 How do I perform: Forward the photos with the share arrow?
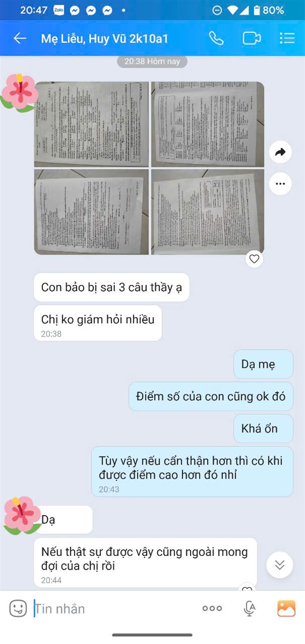[x=280, y=152]
